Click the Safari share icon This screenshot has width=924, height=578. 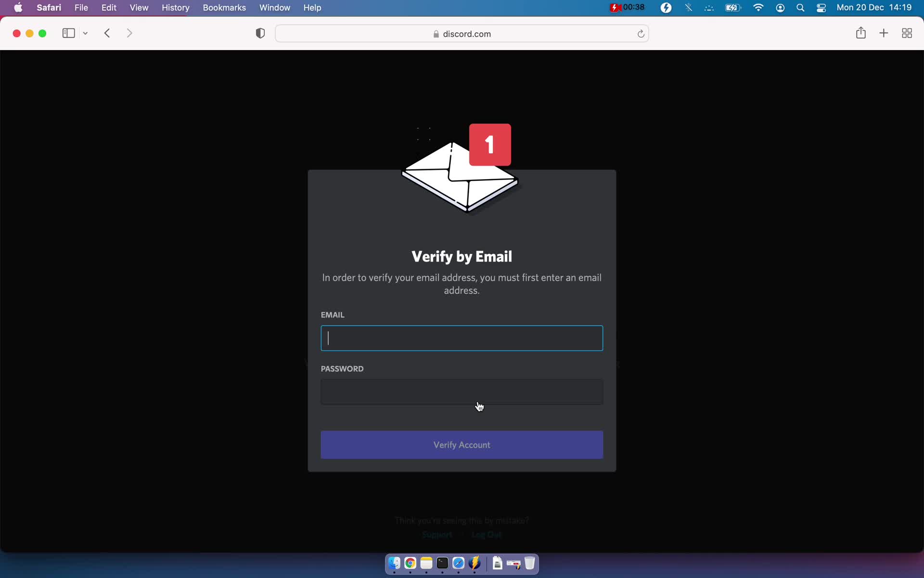pos(860,33)
